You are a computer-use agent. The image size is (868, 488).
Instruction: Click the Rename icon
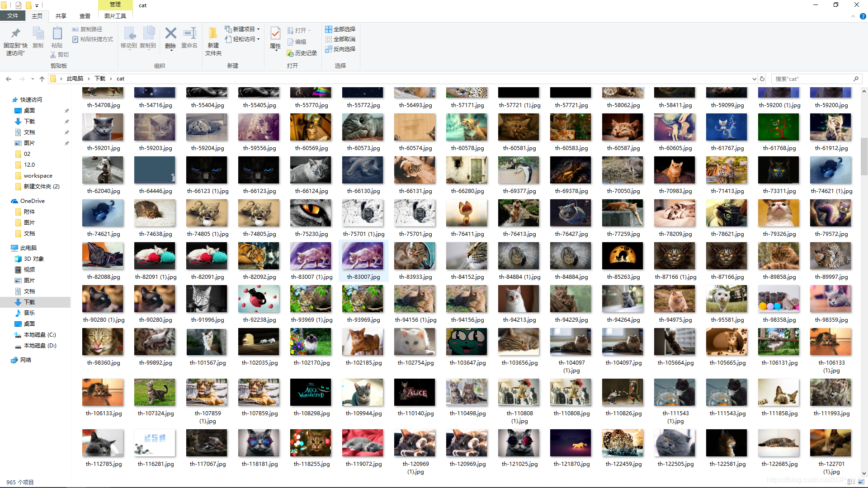pyautogui.click(x=189, y=33)
